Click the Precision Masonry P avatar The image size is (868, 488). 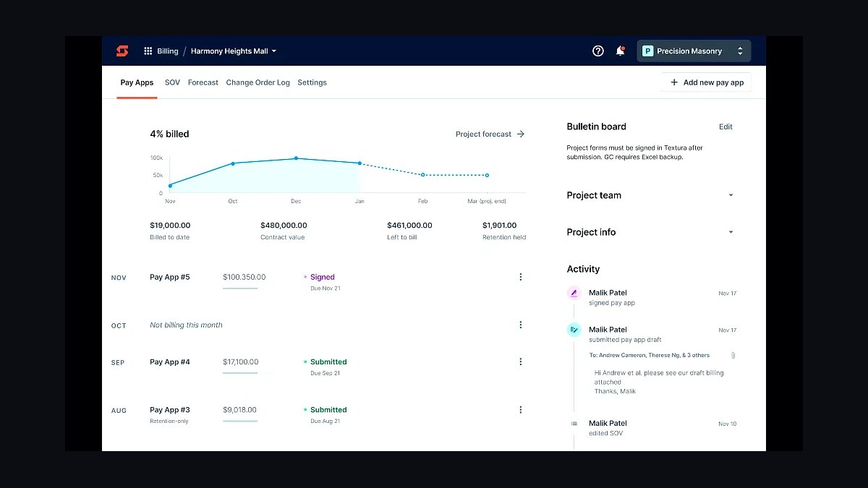point(648,51)
